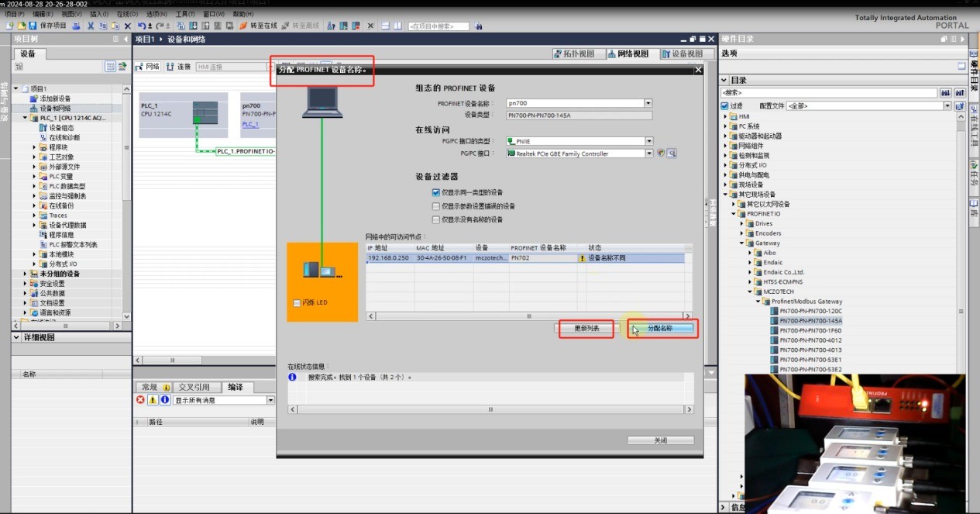This screenshot has height=514, width=980.
Task: Open the 工具(T) menu
Action: coord(185,14)
